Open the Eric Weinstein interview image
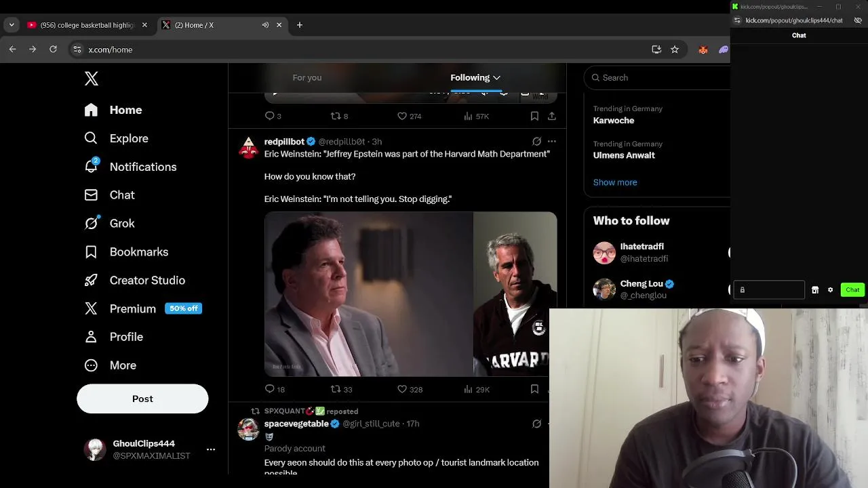The width and height of the screenshot is (868, 488). (x=368, y=294)
